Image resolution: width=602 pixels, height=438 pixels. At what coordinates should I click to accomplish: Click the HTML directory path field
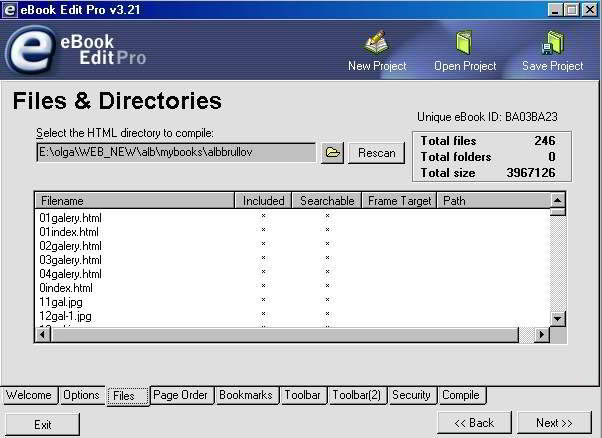tap(175, 153)
